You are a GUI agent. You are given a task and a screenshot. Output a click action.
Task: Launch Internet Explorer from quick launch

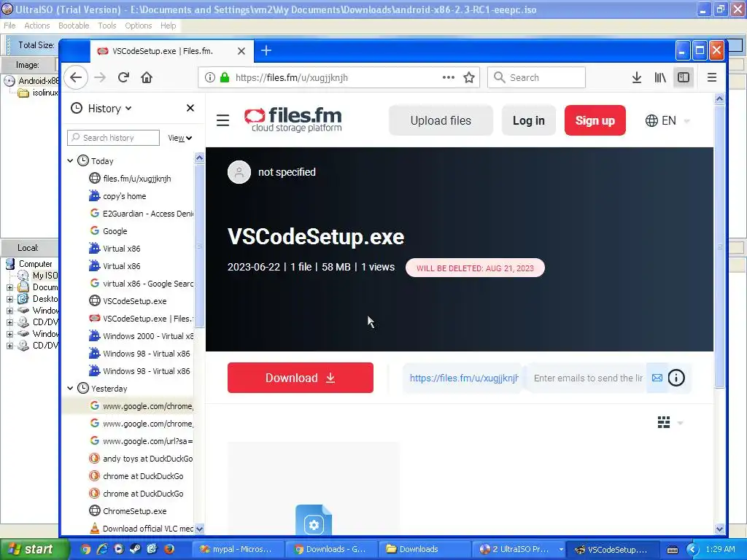coord(102,549)
